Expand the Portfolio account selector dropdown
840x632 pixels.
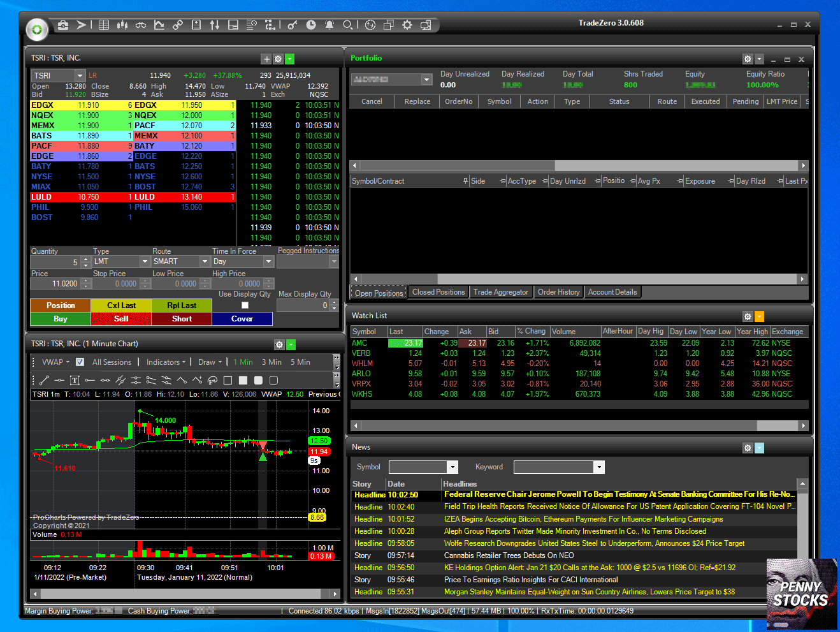point(427,79)
